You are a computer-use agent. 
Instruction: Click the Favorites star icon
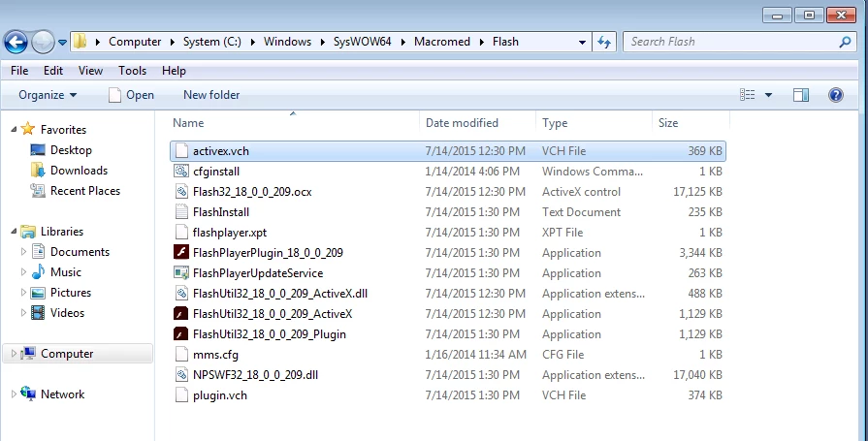[x=28, y=129]
